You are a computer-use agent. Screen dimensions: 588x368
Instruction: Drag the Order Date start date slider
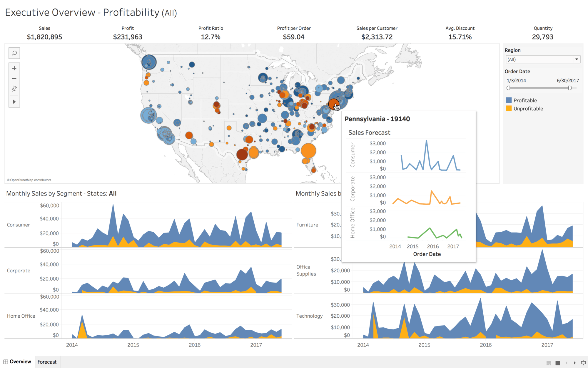coord(508,88)
